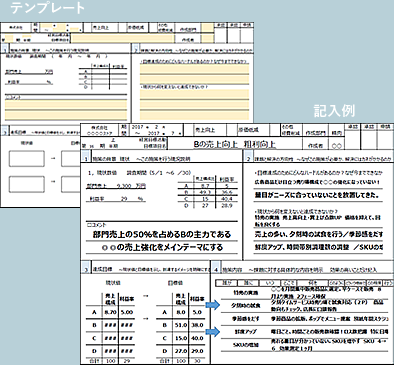Click the yellow comment field in テンプレート section 1

point(66,110)
